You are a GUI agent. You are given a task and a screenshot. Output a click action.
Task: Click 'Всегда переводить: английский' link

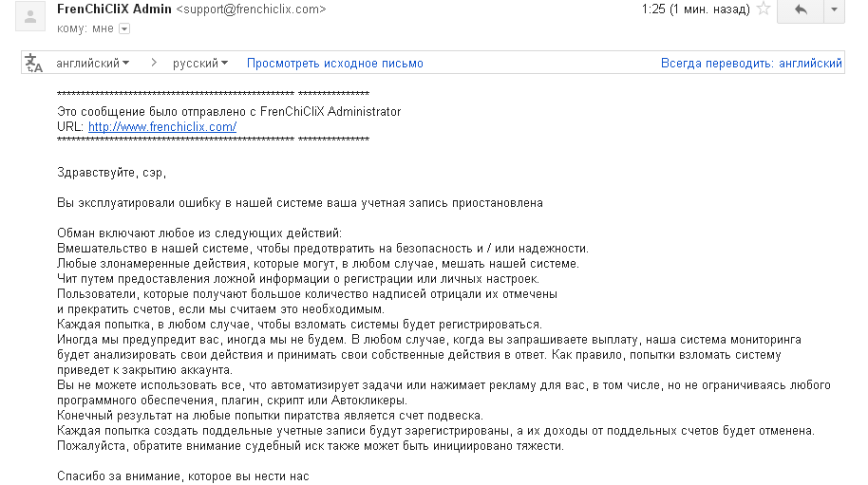[751, 64]
